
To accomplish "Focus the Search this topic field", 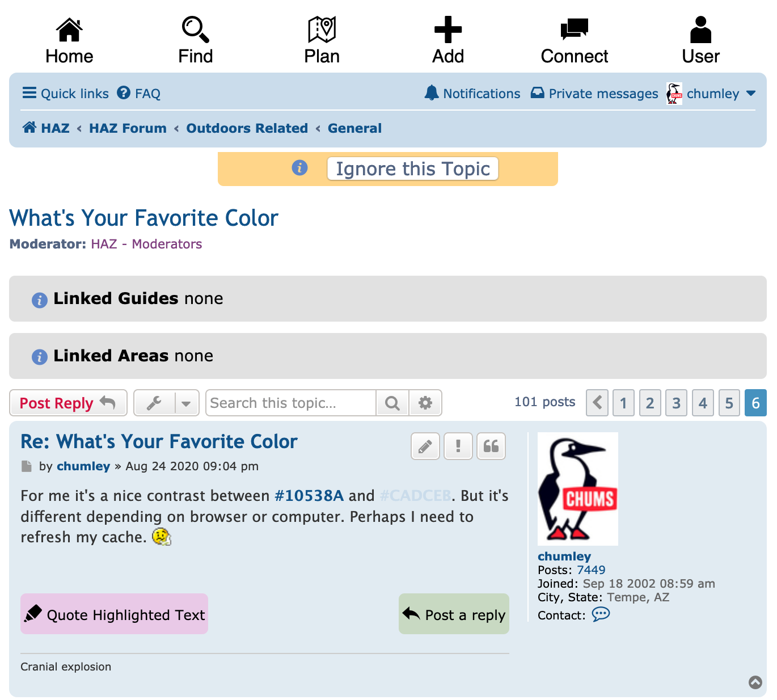I will click(290, 403).
